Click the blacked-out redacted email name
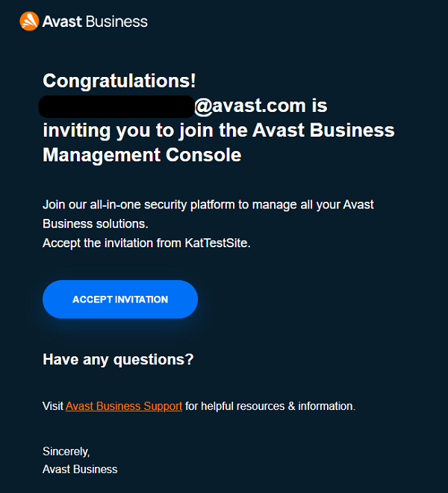This screenshot has height=493, width=448. (x=116, y=107)
